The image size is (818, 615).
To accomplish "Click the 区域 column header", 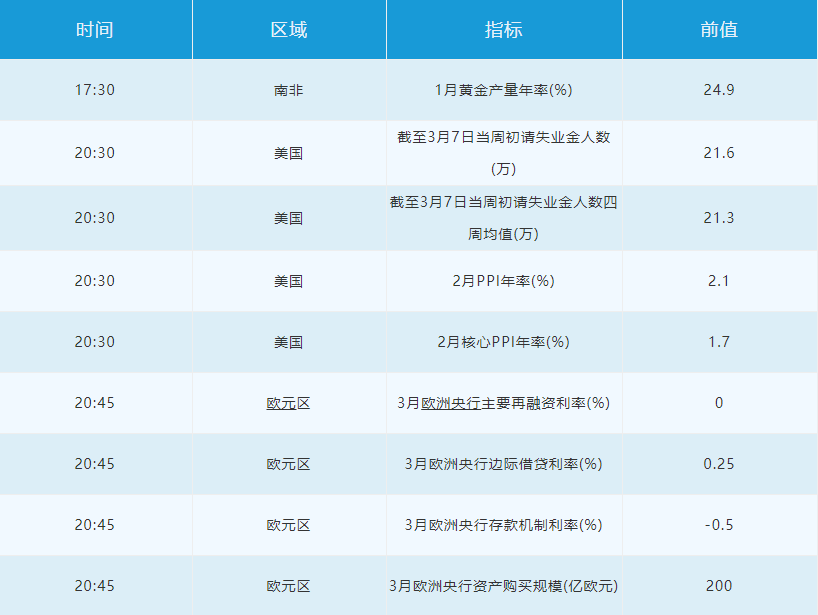I will pyautogui.click(x=289, y=30).
